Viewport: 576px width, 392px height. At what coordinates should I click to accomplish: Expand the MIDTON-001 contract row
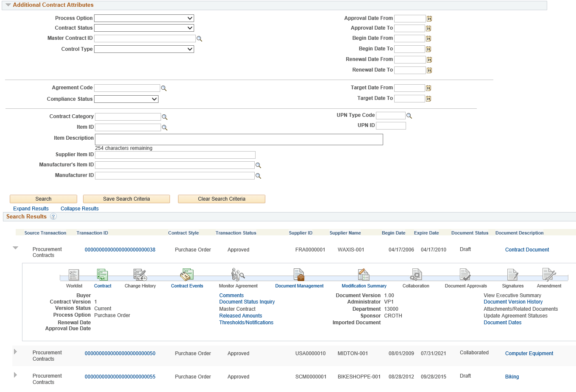[15, 352]
